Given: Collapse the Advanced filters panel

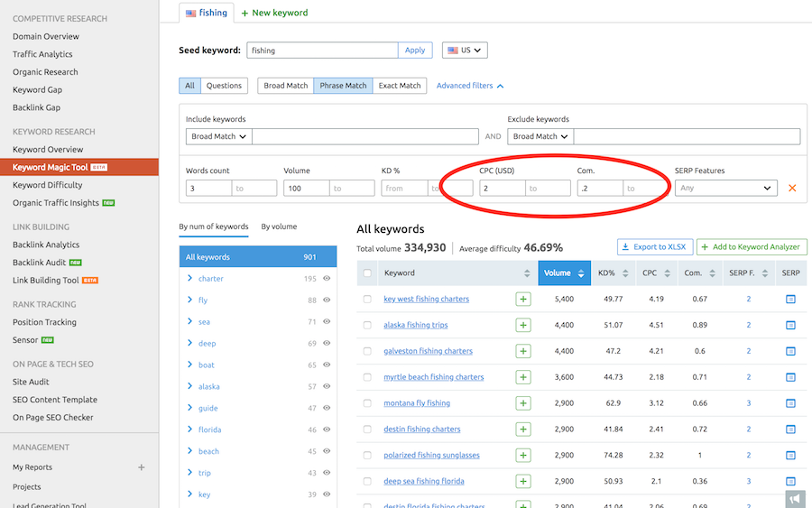Looking at the screenshot, I should tap(470, 86).
